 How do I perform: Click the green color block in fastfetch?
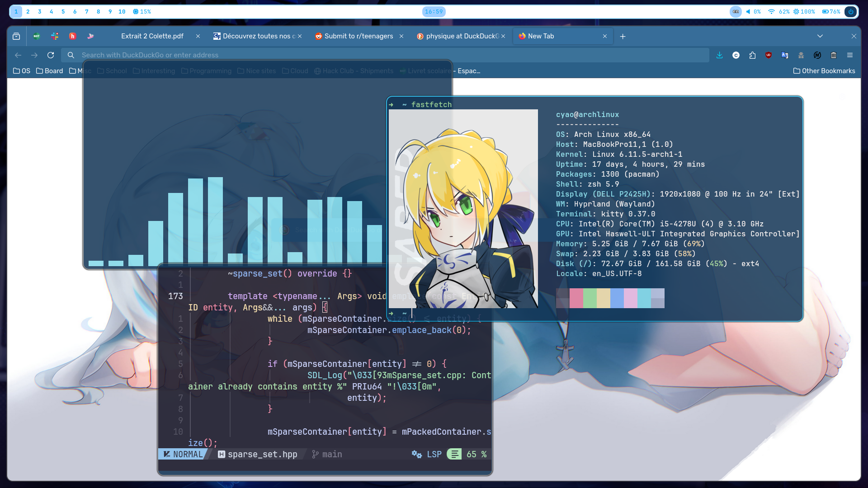[590, 298]
